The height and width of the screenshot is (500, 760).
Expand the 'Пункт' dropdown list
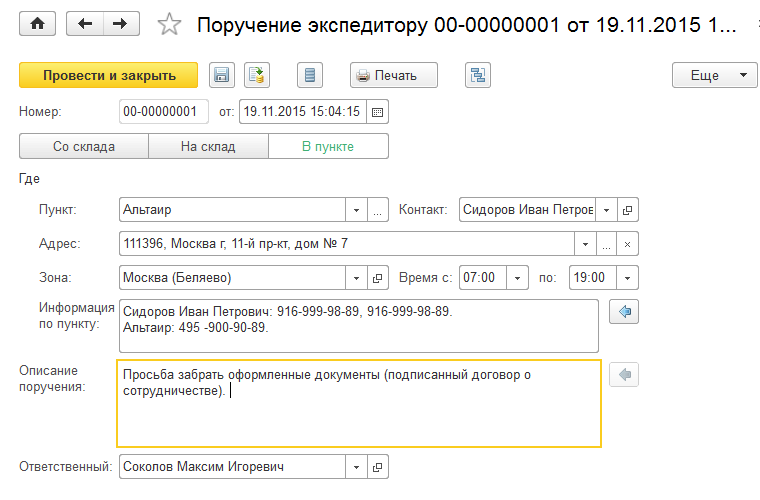pyautogui.click(x=357, y=211)
